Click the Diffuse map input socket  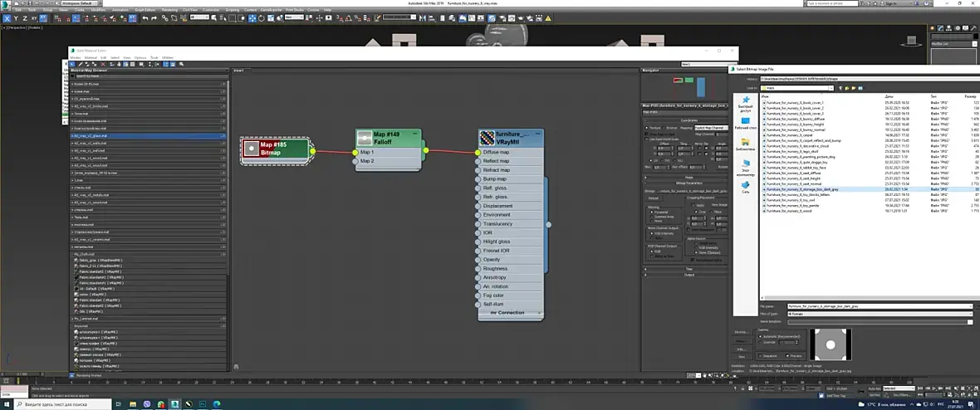tap(478, 152)
